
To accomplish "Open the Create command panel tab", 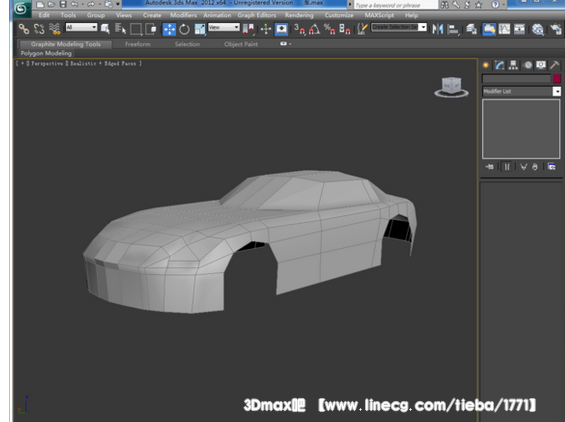I will [x=486, y=65].
